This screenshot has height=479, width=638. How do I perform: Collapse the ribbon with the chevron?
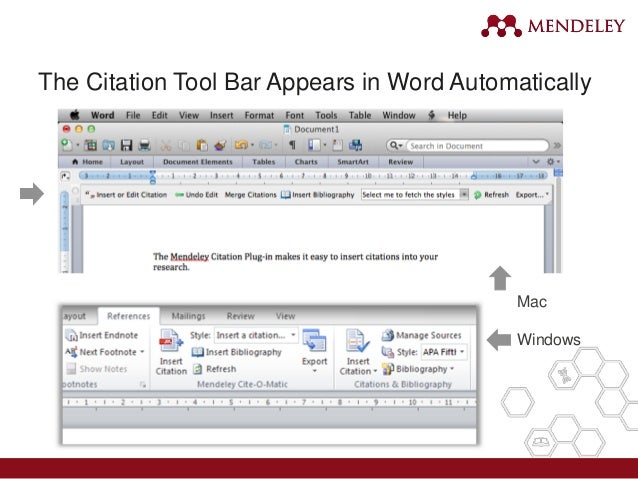(536, 162)
